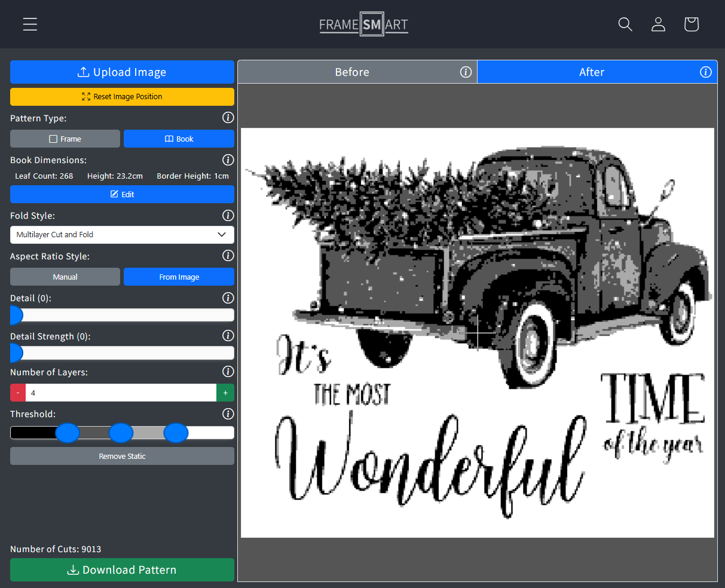This screenshot has width=725, height=588.
Task: Open the shopping cart icon
Action: point(692,24)
